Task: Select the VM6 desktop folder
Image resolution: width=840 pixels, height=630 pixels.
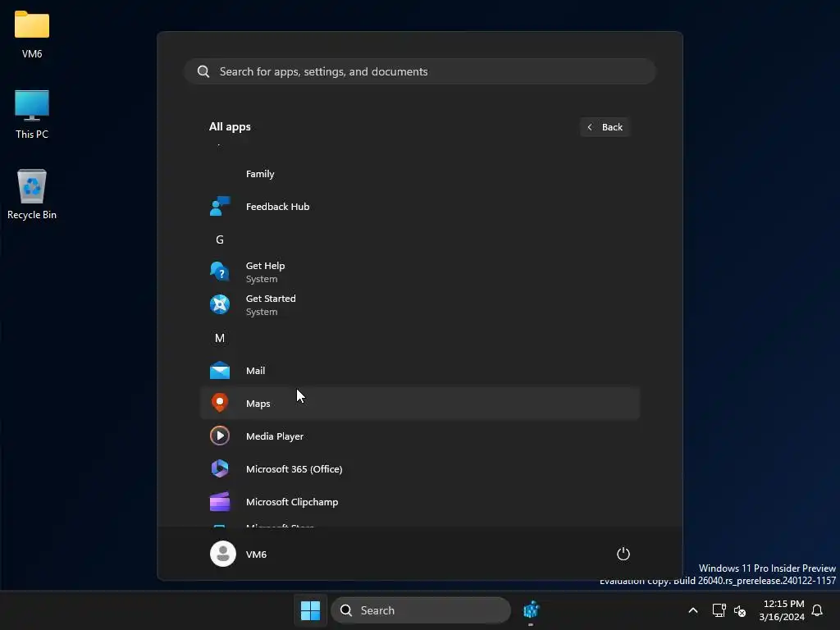Action: click(x=32, y=34)
